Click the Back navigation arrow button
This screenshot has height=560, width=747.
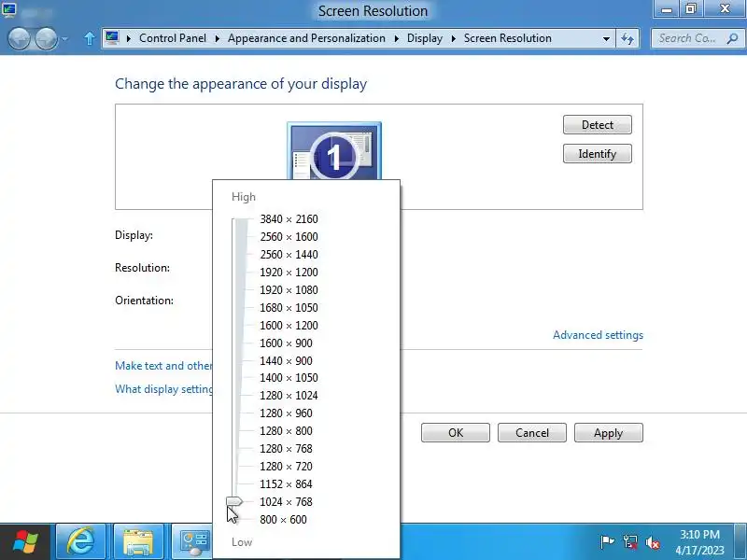coord(20,38)
